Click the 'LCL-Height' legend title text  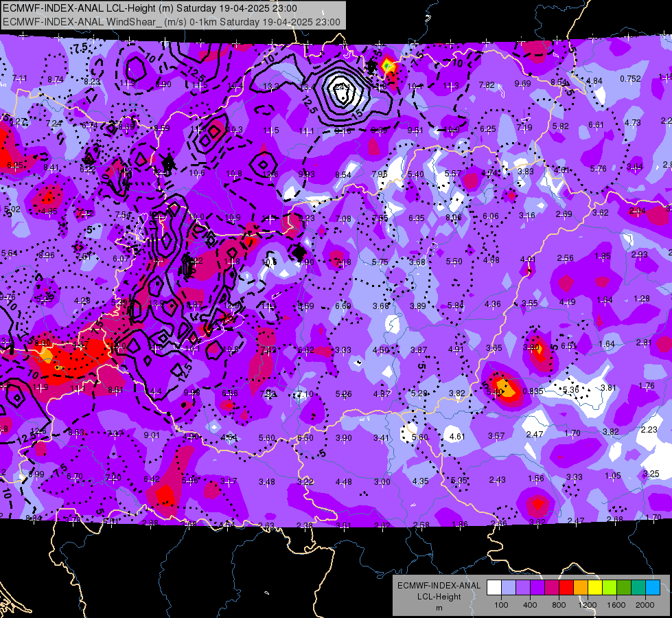[x=439, y=597]
